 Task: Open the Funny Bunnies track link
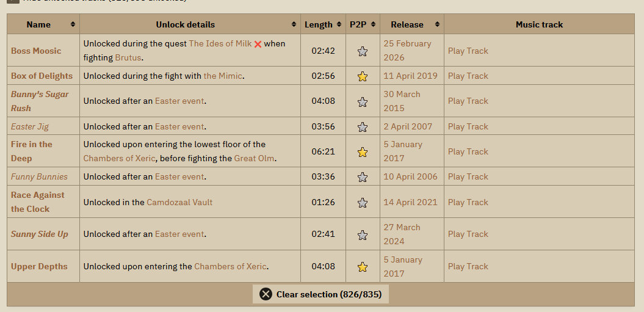pyautogui.click(x=39, y=176)
